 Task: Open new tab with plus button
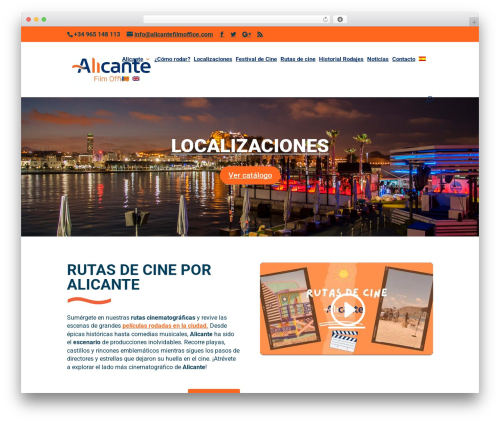point(474,22)
